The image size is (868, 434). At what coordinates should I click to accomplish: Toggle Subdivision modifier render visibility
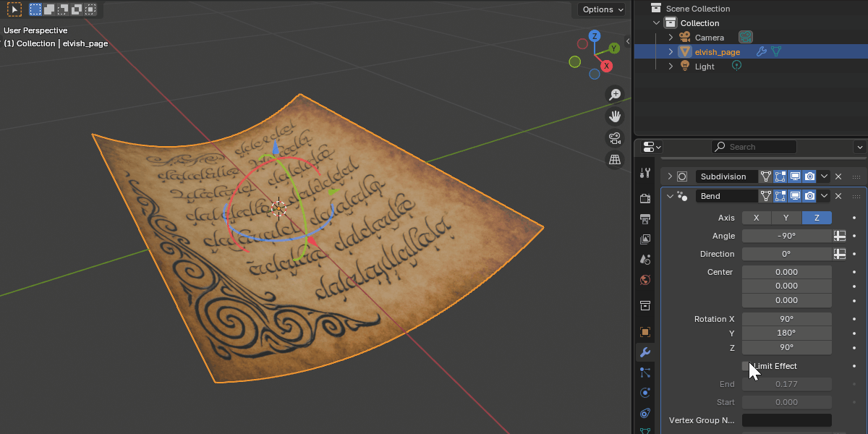tap(810, 176)
